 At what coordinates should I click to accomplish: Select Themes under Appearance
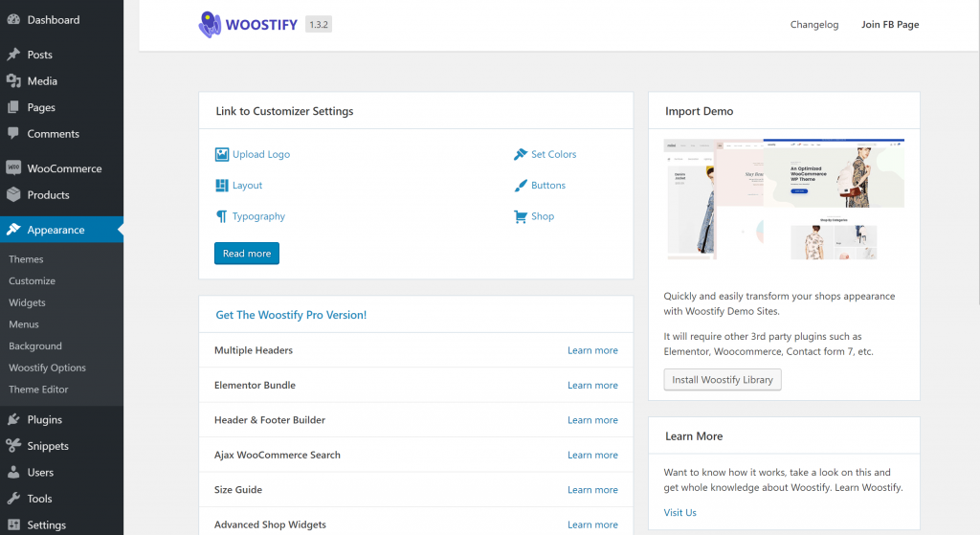26,258
